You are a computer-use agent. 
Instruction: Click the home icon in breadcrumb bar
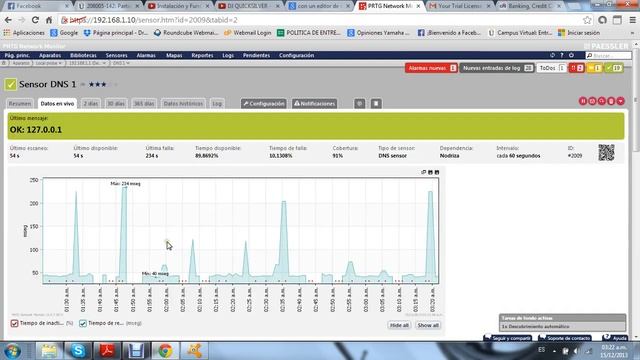click(x=4, y=63)
